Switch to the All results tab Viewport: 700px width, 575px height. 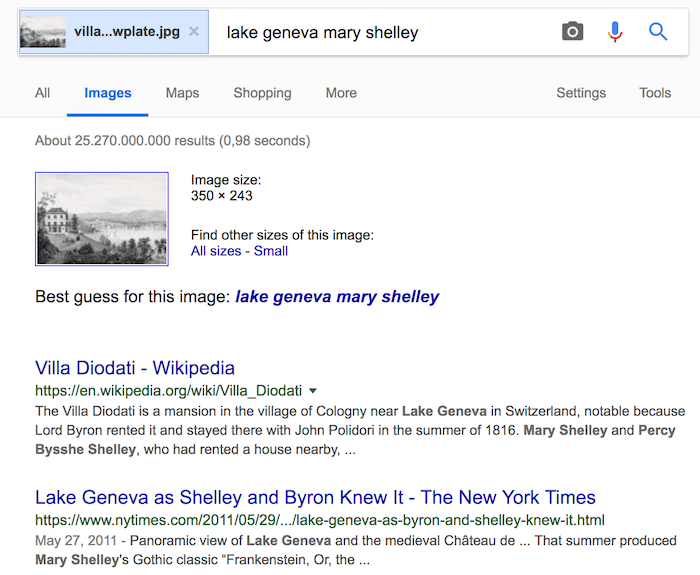[42, 93]
